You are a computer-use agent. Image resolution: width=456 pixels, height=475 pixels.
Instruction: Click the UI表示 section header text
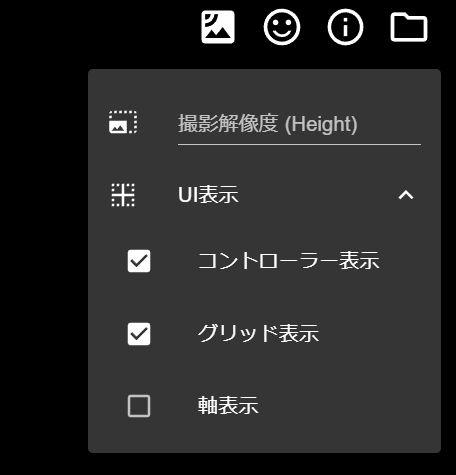click(x=208, y=195)
